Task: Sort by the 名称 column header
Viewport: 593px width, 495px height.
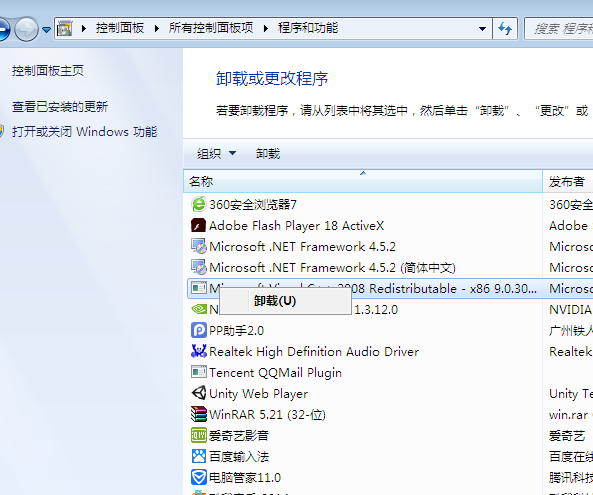Action: (x=363, y=182)
